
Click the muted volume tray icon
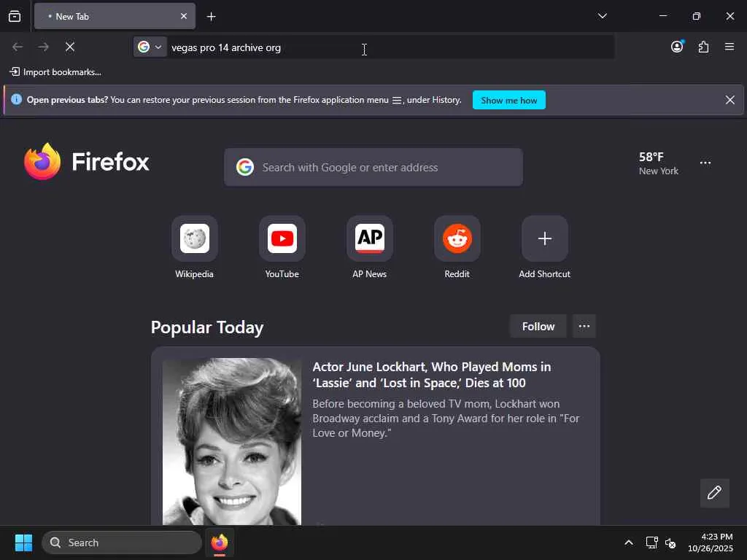pos(670,542)
